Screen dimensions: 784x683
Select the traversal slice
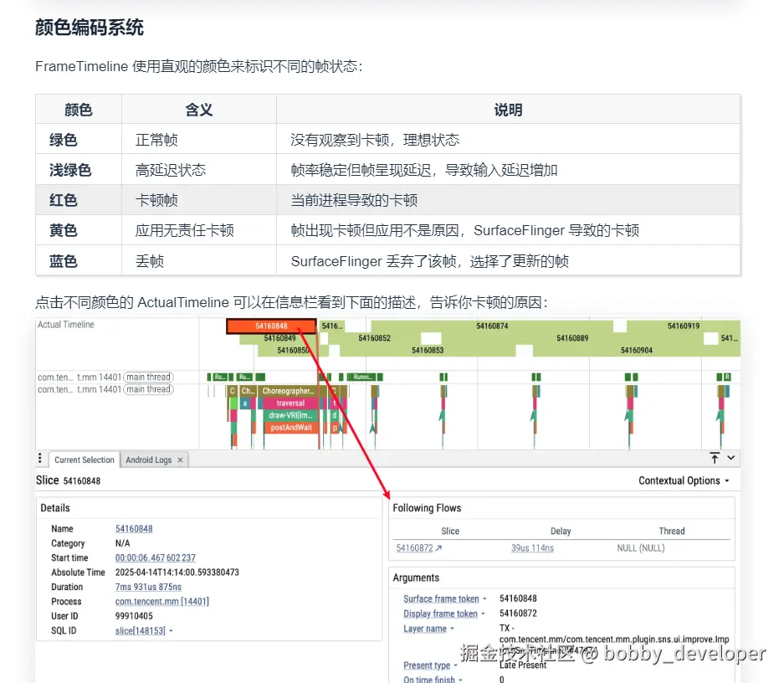pos(290,403)
